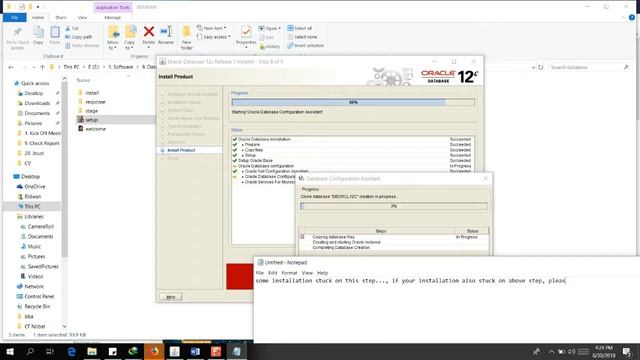Screen dimensions: 640x360
Task: Open the File tab in Explorer
Action: (x=14, y=17)
